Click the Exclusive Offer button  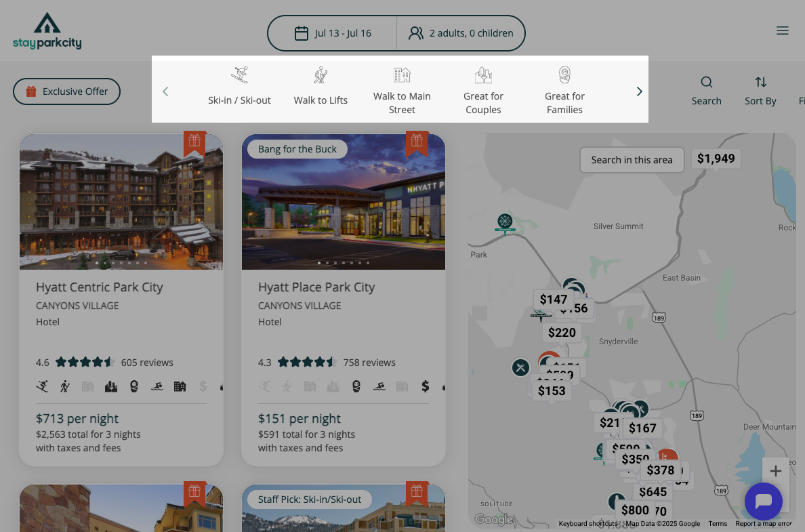coord(66,91)
